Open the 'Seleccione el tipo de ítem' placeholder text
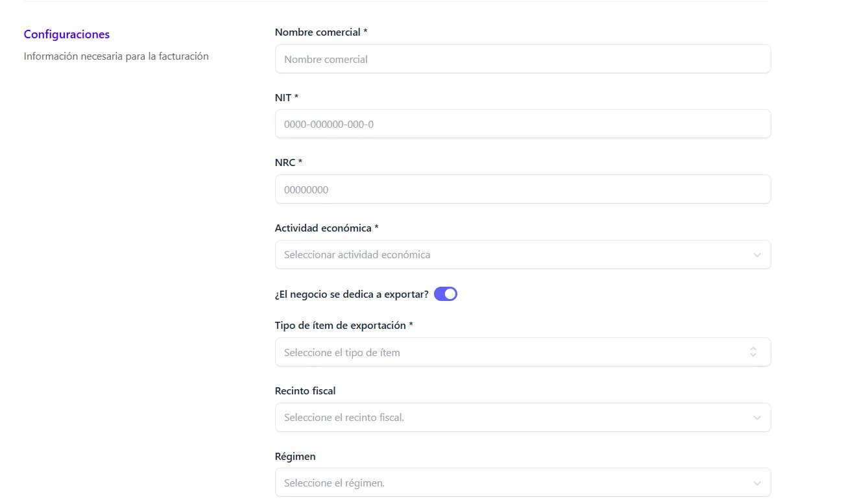The width and height of the screenshot is (855, 504). (342, 353)
